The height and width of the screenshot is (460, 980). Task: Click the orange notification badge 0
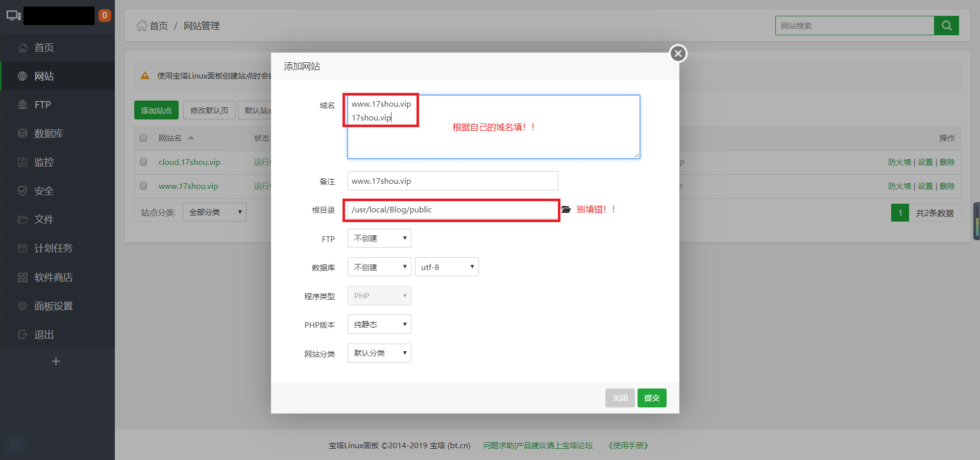105,15
